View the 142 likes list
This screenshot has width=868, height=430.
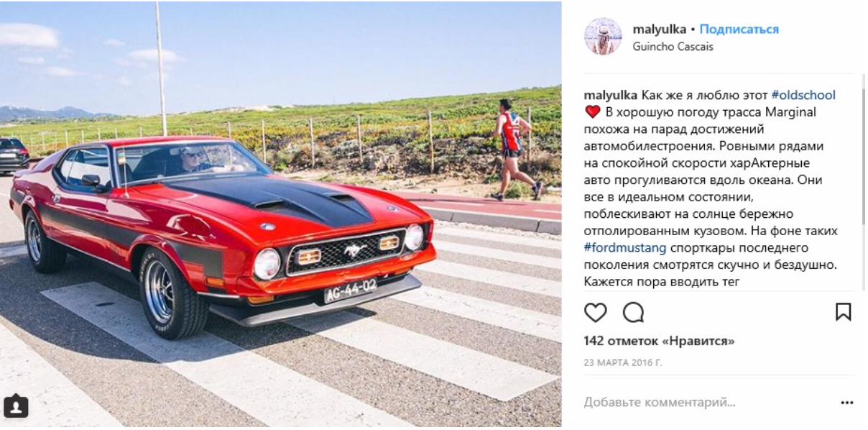[x=659, y=341]
